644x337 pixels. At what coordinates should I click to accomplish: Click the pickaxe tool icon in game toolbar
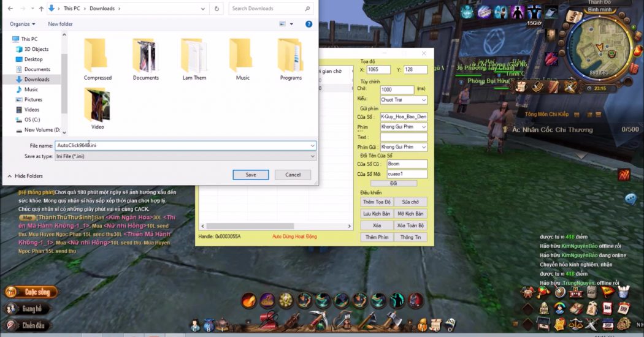tap(318, 320)
